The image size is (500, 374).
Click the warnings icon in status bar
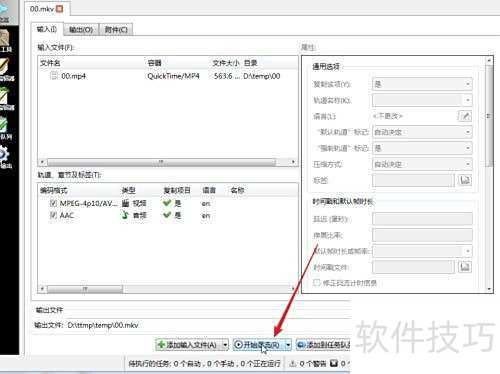292,364
